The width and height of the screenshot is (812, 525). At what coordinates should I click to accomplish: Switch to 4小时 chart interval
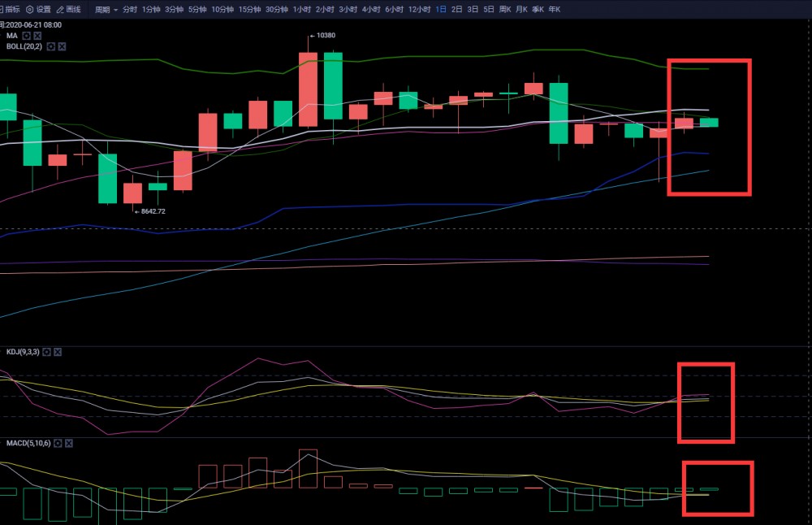371,10
